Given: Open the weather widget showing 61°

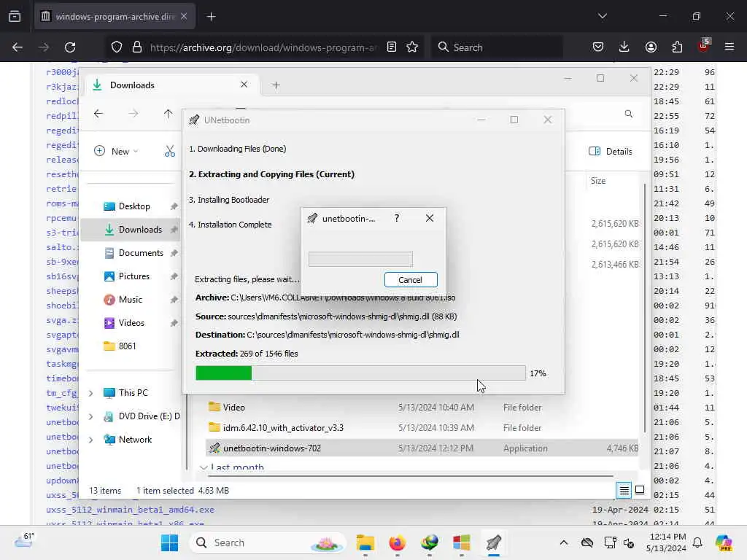Looking at the screenshot, I should pyautogui.click(x=24, y=540).
